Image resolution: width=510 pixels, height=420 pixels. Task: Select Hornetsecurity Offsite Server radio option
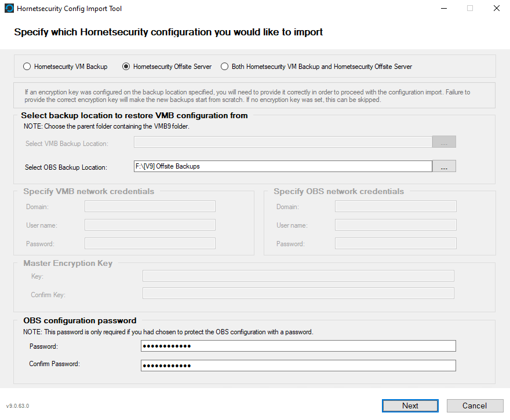[x=126, y=67]
